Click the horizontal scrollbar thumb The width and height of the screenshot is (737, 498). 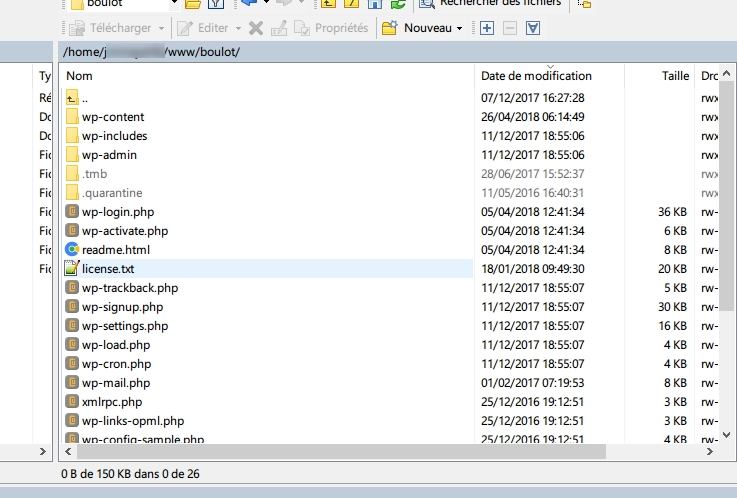click(x=342, y=452)
